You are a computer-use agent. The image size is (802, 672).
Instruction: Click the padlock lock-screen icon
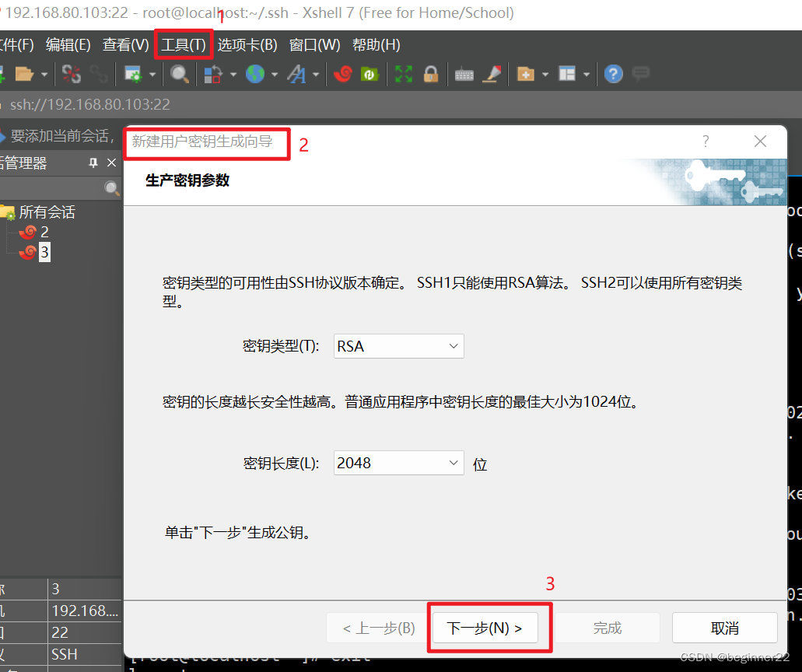[x=431, y=74]
